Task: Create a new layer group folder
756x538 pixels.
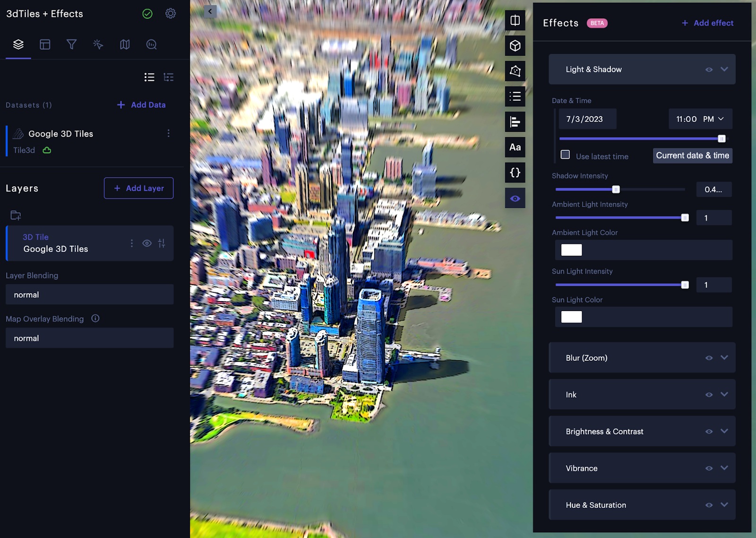Action: [16, 216]
